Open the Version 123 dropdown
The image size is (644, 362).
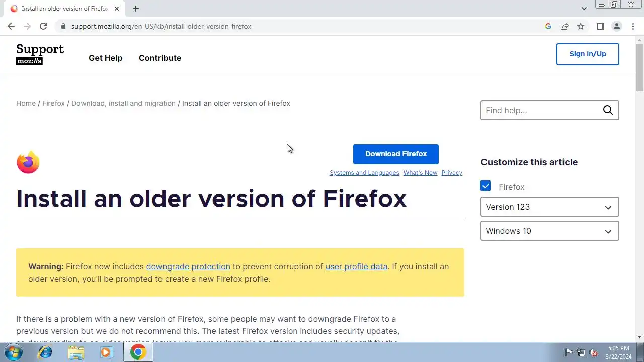point(550,207)
